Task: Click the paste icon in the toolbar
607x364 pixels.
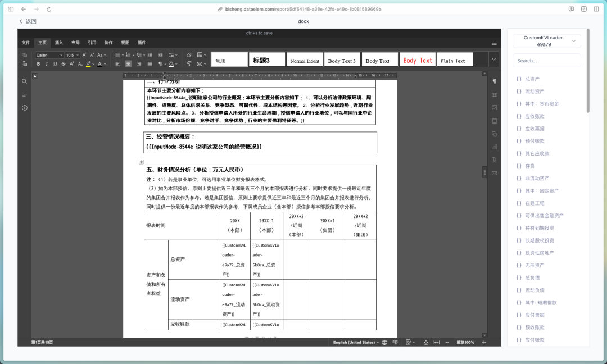Action: pyautogui.click(x=24, y=64)
